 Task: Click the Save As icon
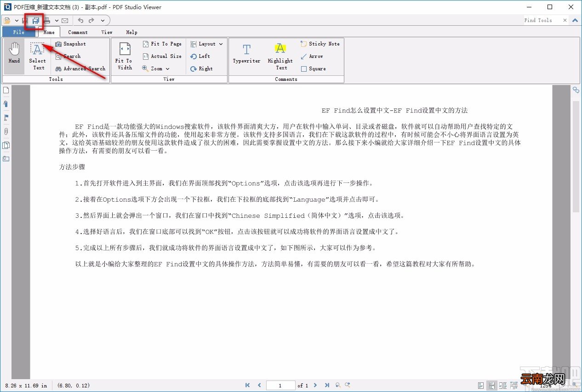coord(35,20)
